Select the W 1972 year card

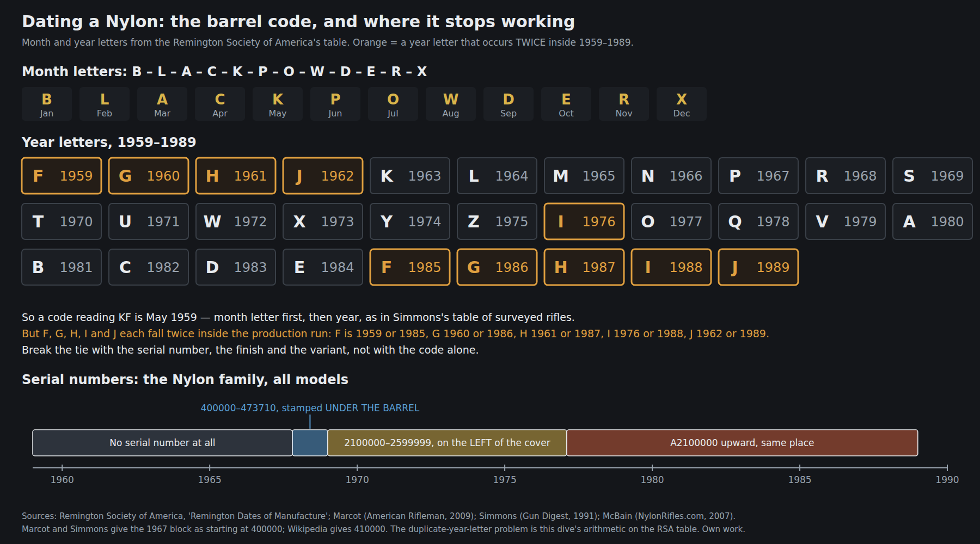coord(236,221)
